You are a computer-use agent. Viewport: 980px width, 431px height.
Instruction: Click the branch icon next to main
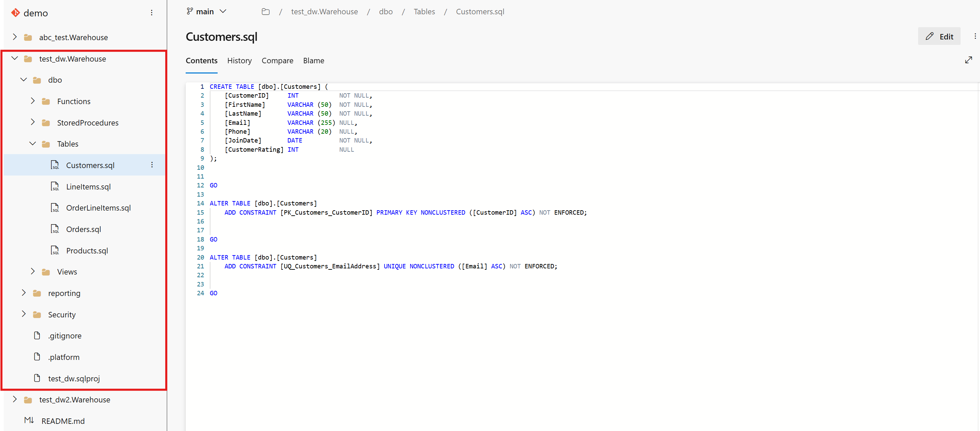(x=189, y=12)
